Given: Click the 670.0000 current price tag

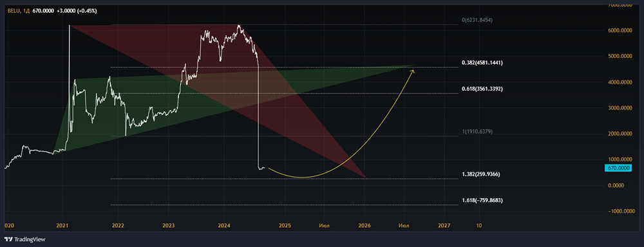Looking at the screenshot, I should (x=618, y=169).
